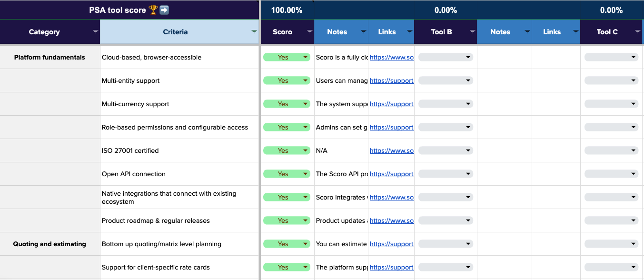Screen dimensions: 644x280
Task: Select the 'Scoro is a fully' notes cell
Action: click(x=341, y=57)
